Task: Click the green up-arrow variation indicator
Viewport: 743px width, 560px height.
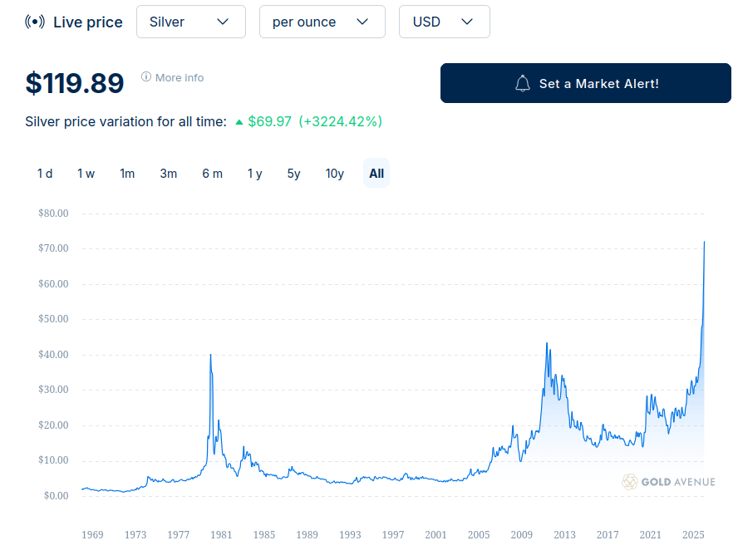Action: 239,122
